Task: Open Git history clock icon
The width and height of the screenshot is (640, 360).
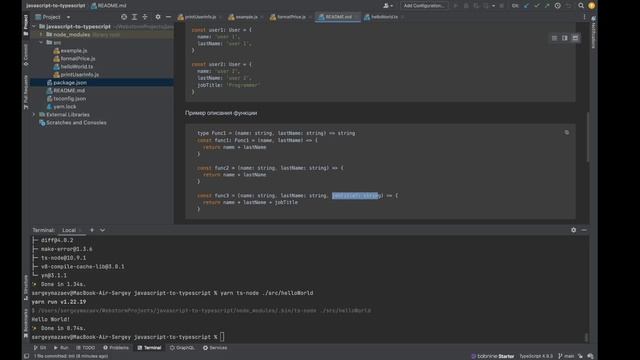Action: pyautogui.click(x=558, y=6)
